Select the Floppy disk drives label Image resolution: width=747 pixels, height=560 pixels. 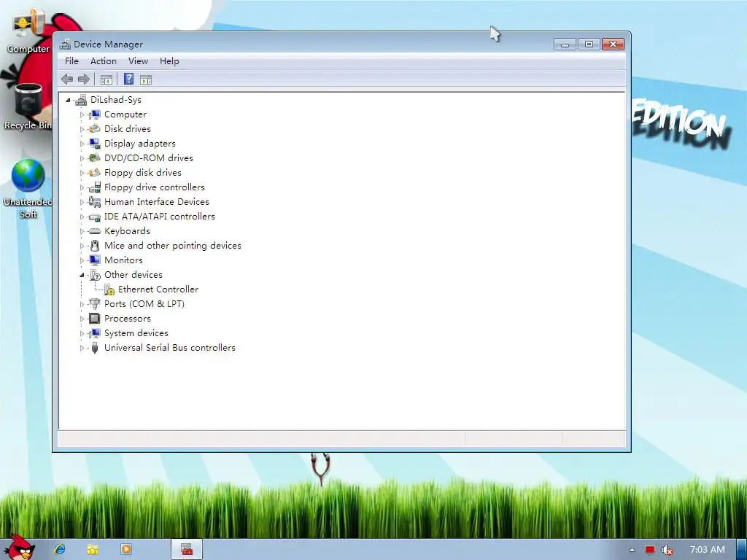[143, 172]
